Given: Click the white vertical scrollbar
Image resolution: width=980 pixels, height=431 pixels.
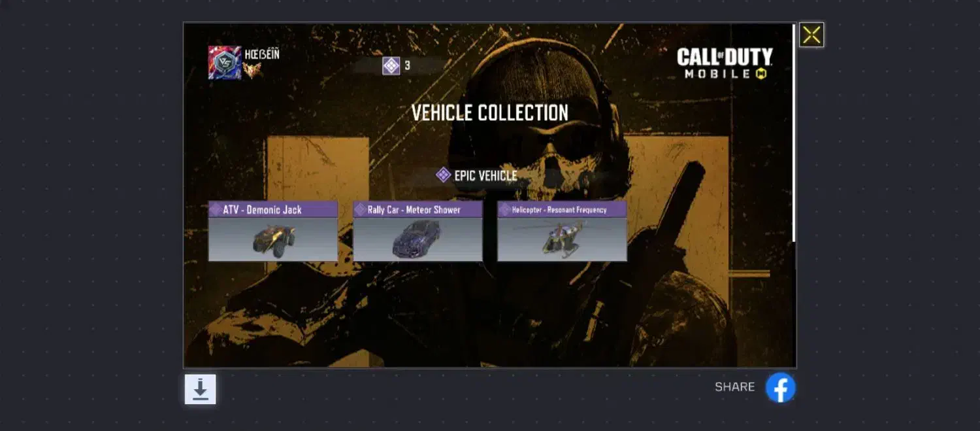Looking at the screenshot, I should [794, 133].
